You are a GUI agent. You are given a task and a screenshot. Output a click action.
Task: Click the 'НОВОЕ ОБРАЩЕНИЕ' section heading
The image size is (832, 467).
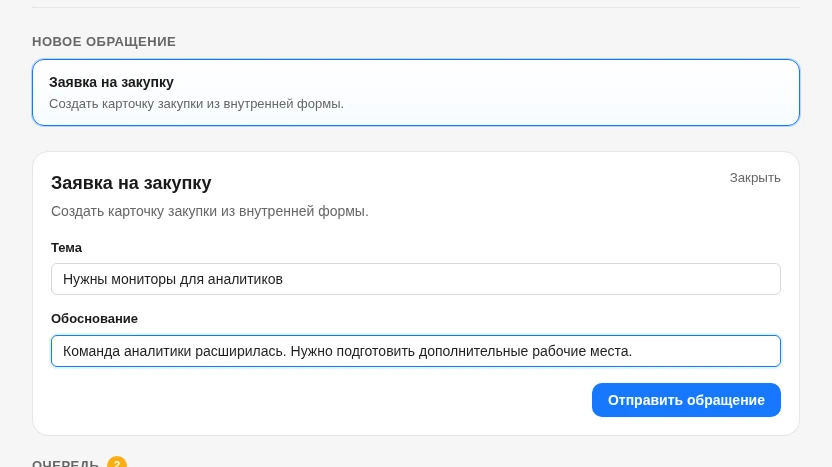point(104,41)
